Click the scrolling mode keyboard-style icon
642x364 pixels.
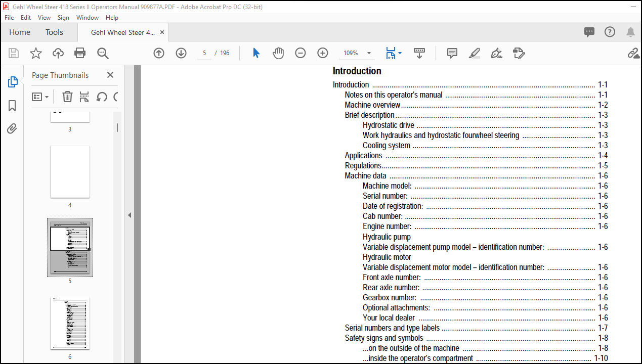coord(419,53)
